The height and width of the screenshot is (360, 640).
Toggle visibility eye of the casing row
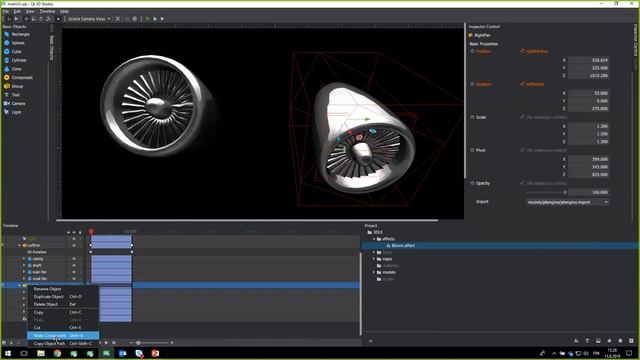74,259
